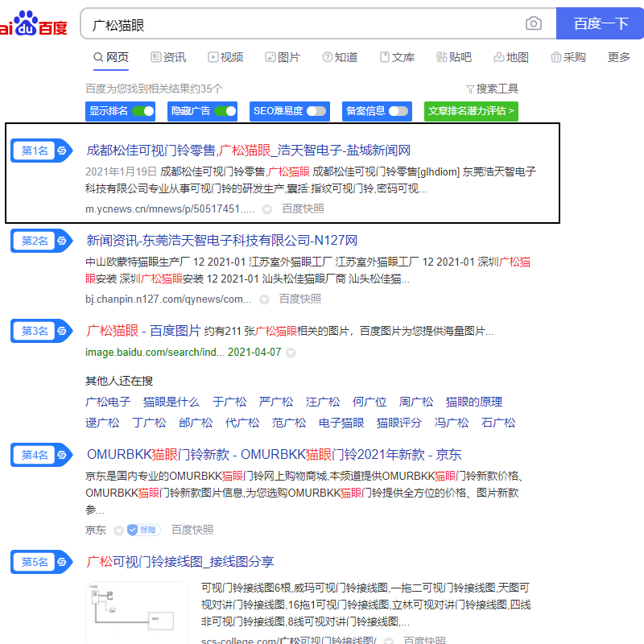The height and width of the screenshot is (644, 644).
Task: Click related search 严广松
Action: (276, 402)
